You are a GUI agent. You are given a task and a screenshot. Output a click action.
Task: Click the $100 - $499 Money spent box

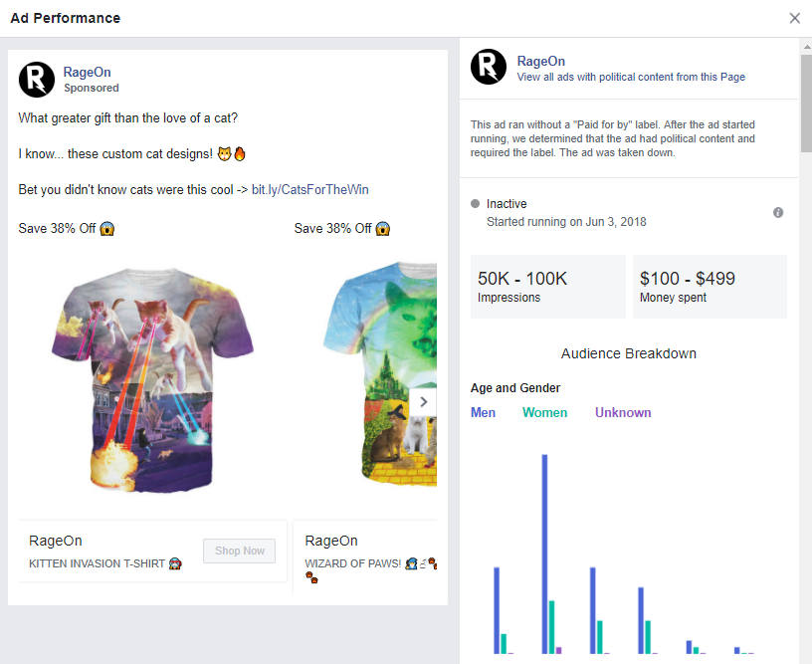pyautogui.click(x=710, y=287)
